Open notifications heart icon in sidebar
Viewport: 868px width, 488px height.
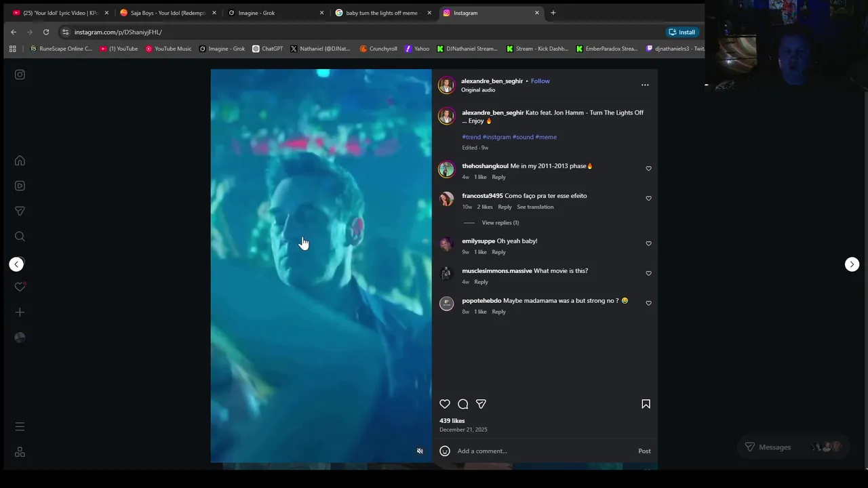point(20,287)
